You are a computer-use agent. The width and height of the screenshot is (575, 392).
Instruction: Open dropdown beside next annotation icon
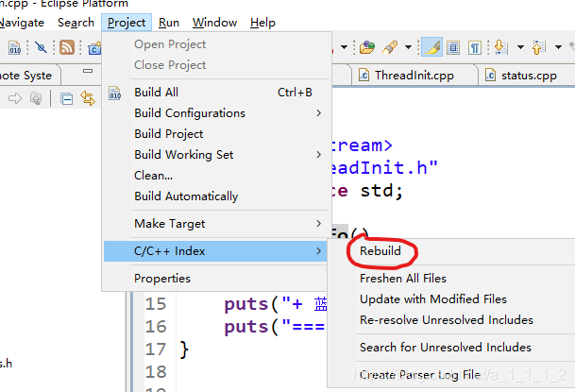(x=520, y=47)
